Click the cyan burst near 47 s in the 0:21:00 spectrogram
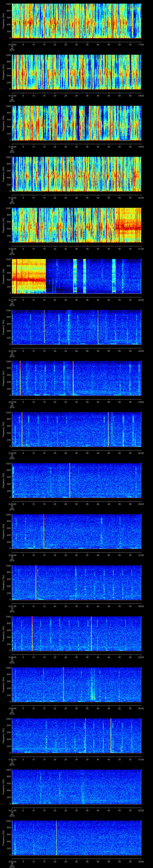The image size is (153, 868). pyautogui.click(x=114, y=276)
